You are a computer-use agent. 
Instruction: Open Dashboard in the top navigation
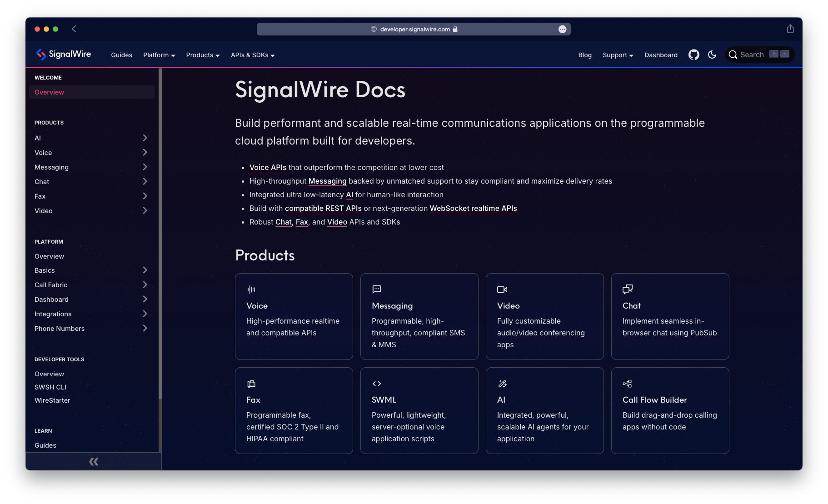661,55
